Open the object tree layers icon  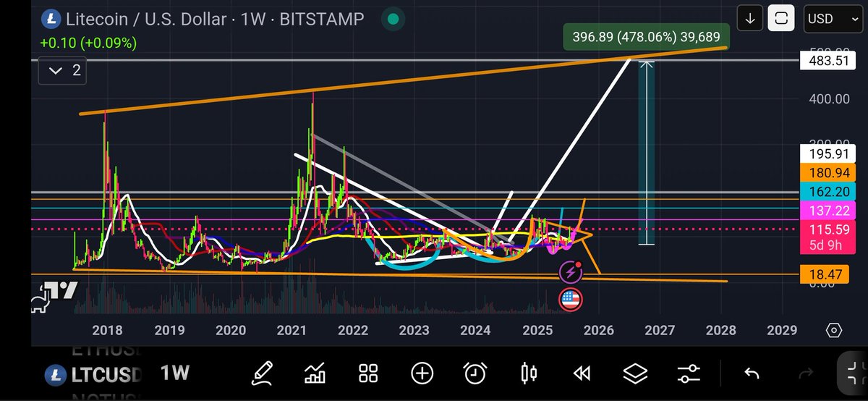pos(635,373)
